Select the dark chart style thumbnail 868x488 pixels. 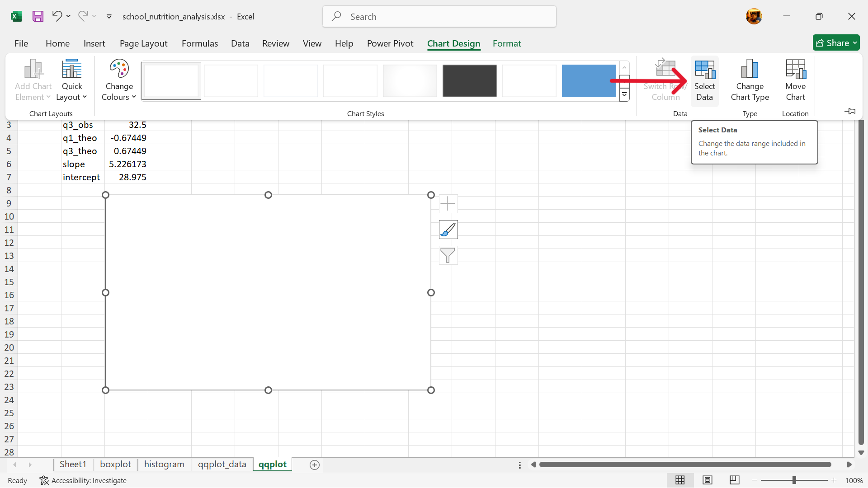coord(469,81)
